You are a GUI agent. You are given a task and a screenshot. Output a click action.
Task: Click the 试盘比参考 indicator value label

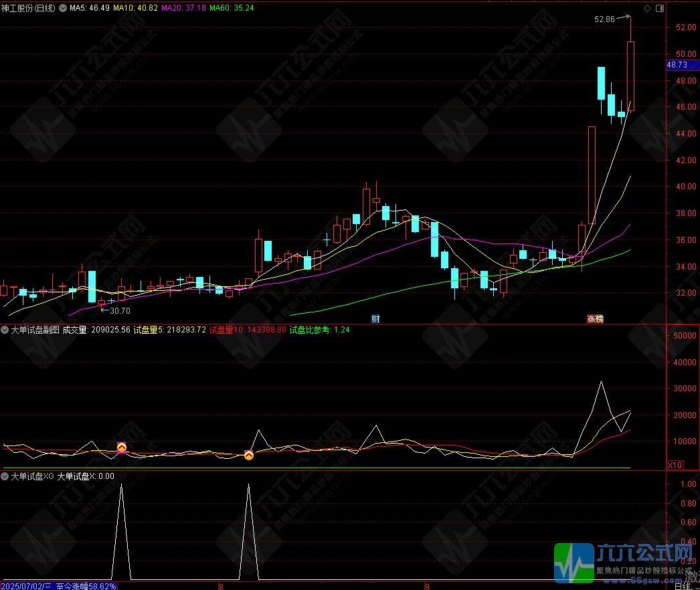(324, 330)
